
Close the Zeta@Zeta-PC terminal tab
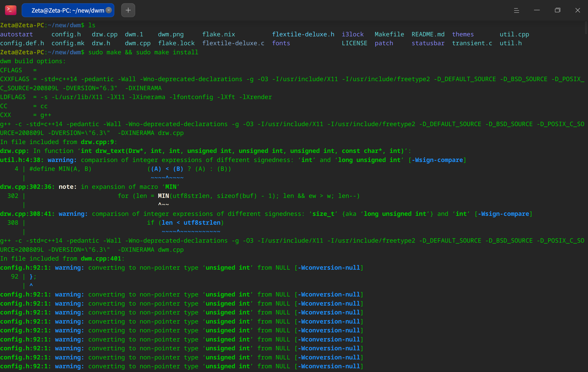pos(109,10)
